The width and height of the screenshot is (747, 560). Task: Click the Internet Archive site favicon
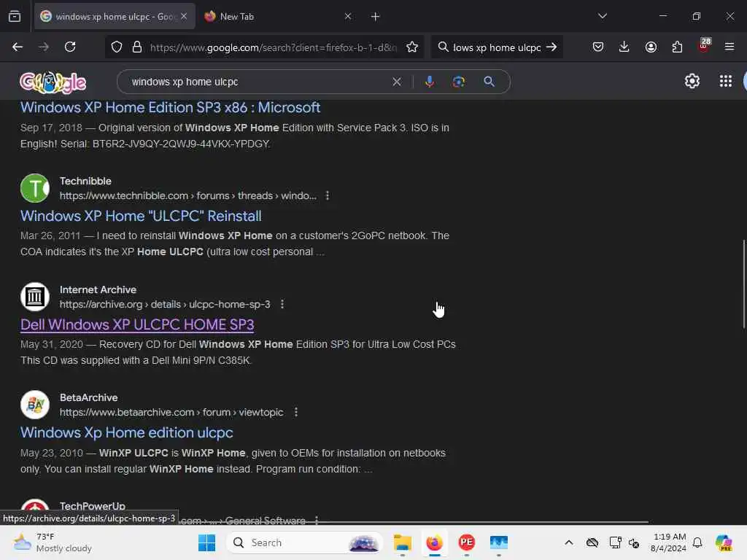(x=35, y=297)
